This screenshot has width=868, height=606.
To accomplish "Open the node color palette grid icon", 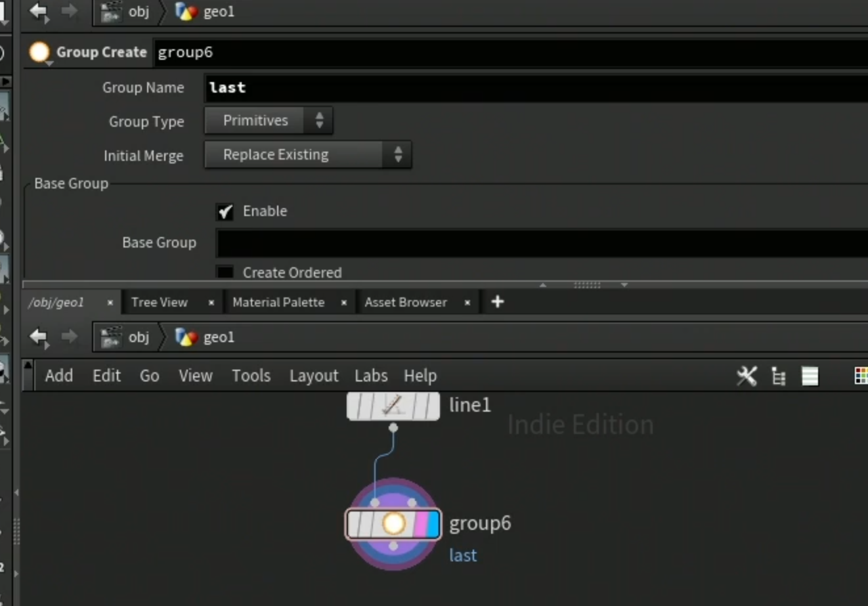I will [x=861, y=376].
